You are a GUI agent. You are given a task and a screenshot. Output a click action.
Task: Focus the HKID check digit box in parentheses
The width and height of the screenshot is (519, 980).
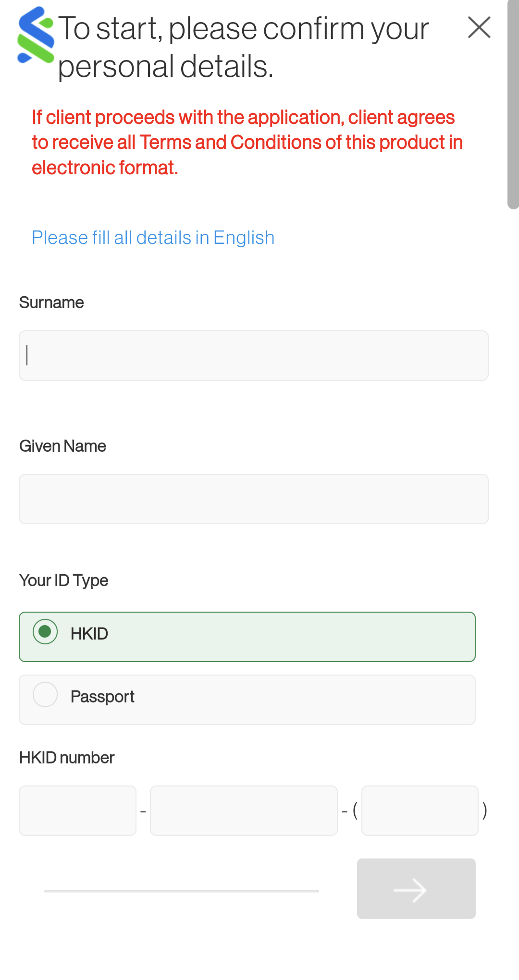tap(420, 811)
